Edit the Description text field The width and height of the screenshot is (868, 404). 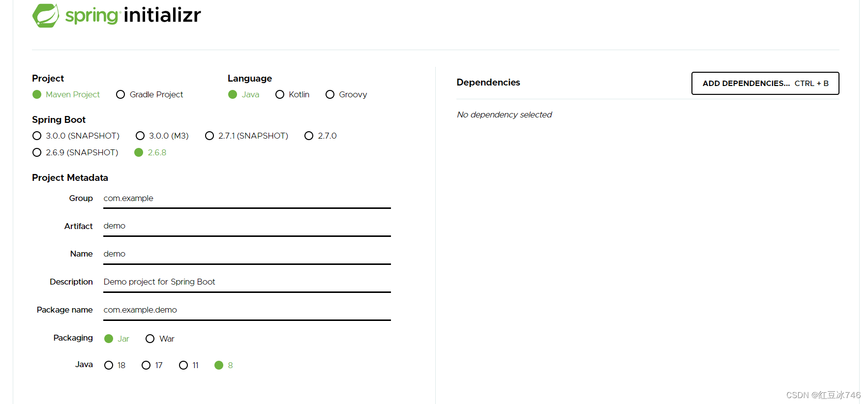[247, 282]
